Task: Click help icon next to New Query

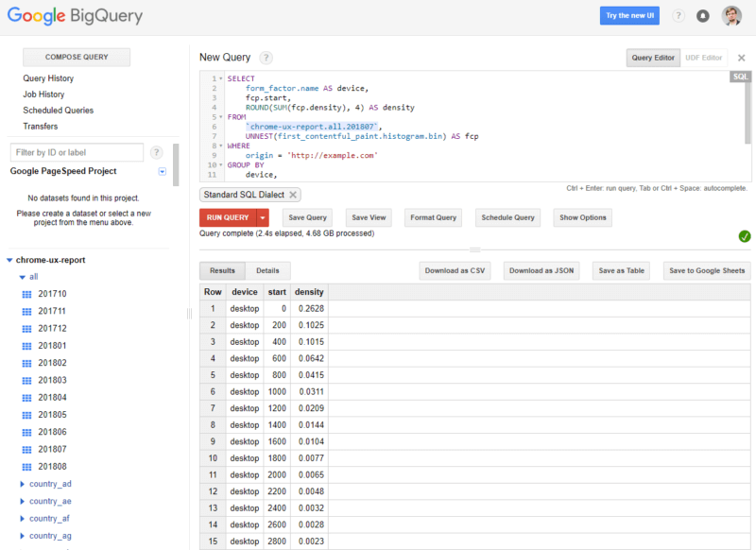Action: coord(266,58)
